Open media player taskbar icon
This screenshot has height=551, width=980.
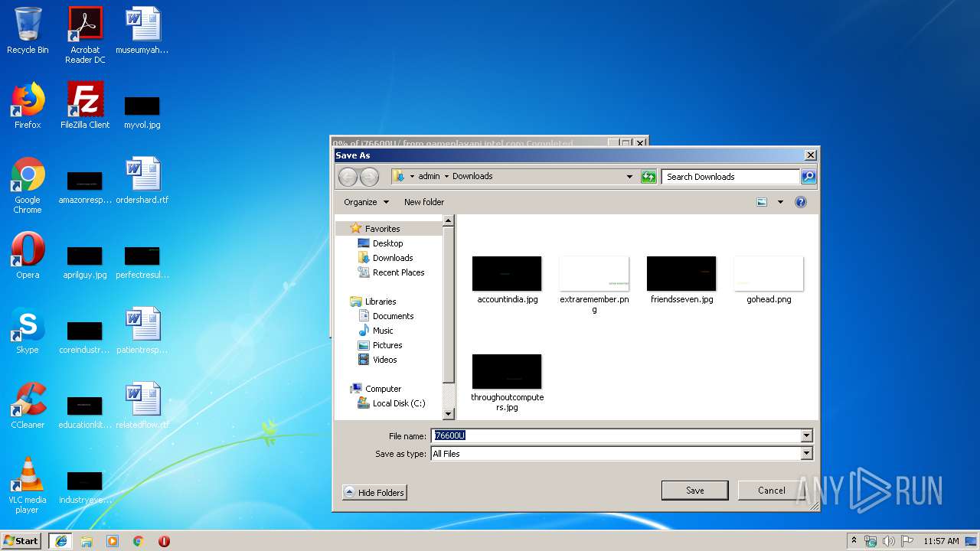tap(113, 541)
